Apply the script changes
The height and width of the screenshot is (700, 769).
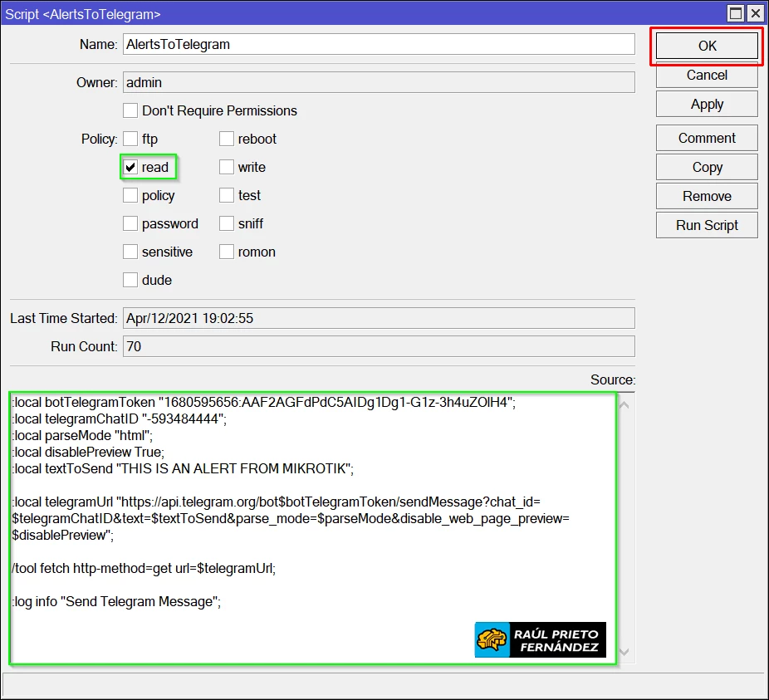(x=707, y=104)
